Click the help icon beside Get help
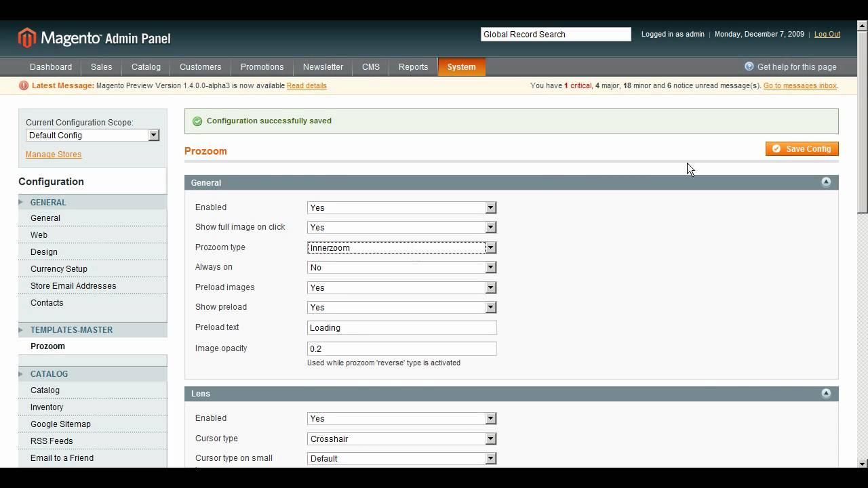The height and width of the screenshot is (488, 868). click(749, 66)
